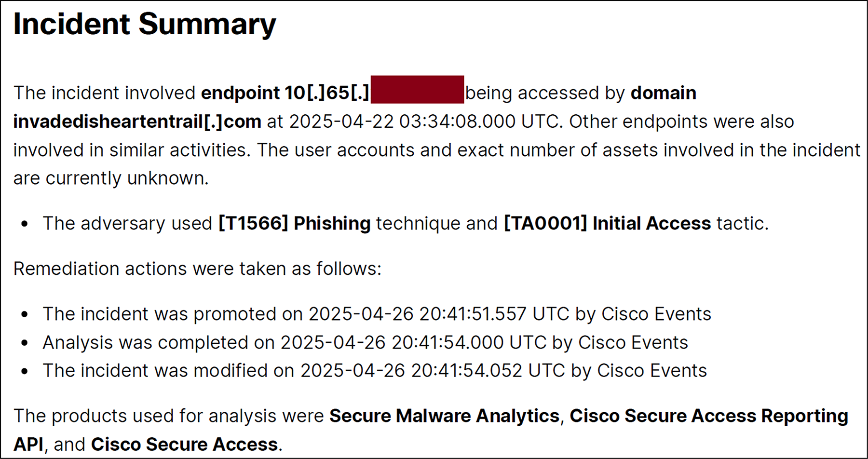Click the bullet beside 'incident was promoted'
The width and height of the screenshot is (868, 459).
tap(25, 315)
